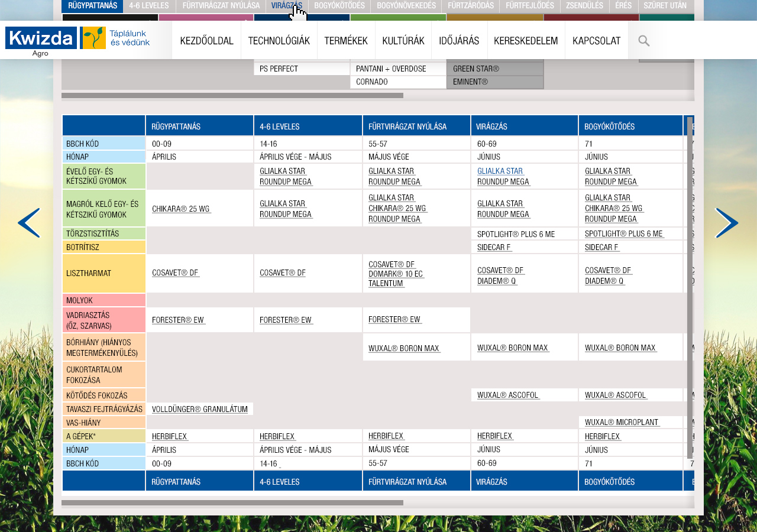
Task: Open the KERESKEDELEM menu item
Action: (x=526, y=41)
